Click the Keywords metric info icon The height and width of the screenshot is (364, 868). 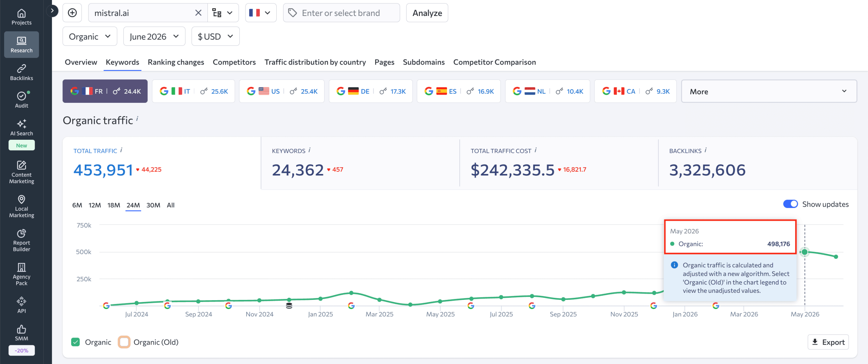tap(310, 150)
